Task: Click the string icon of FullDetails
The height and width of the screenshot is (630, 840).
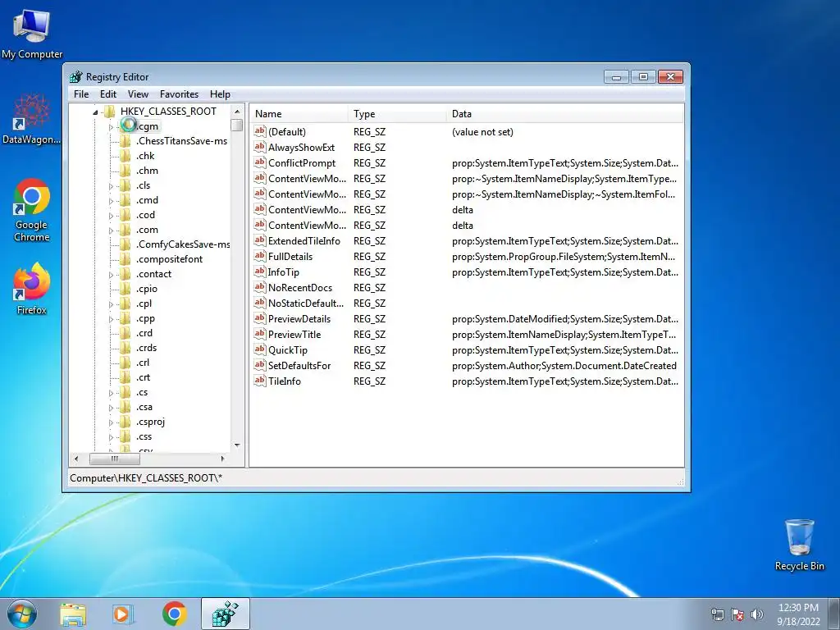Action: [260, 256]
